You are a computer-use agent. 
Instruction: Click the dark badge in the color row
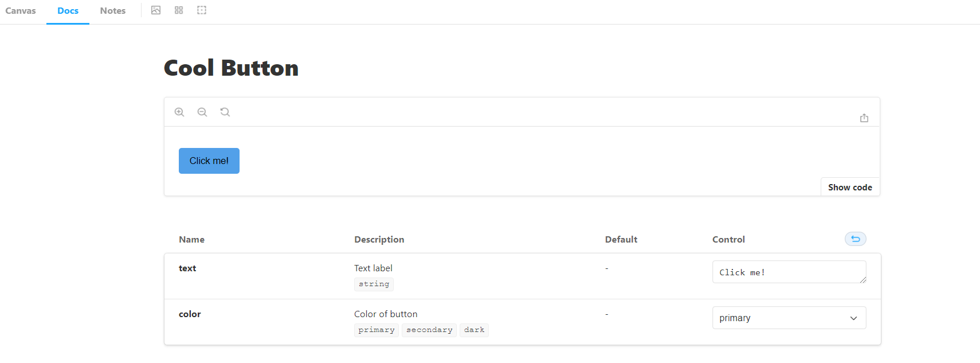[474, 329]
